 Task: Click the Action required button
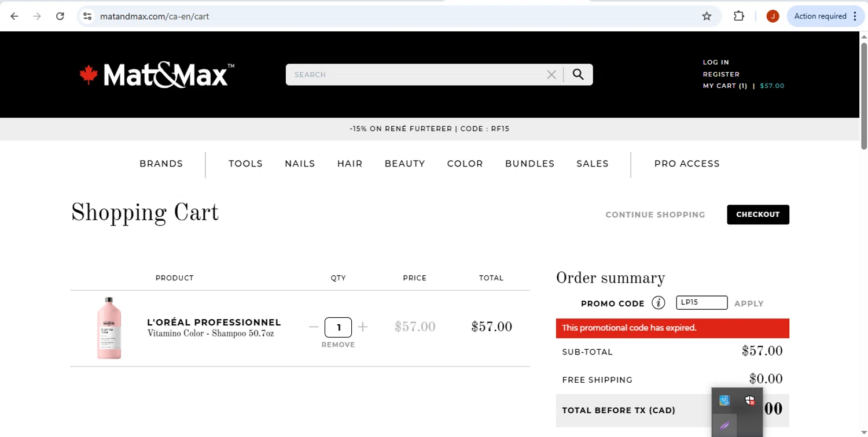pyautogui.click(x=826, y=16)
